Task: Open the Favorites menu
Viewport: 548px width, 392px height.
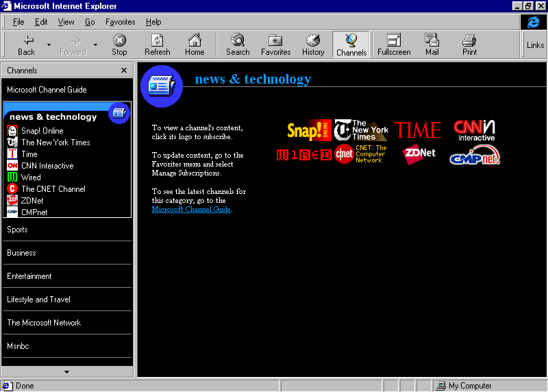Action: click(x=121, y=22)
